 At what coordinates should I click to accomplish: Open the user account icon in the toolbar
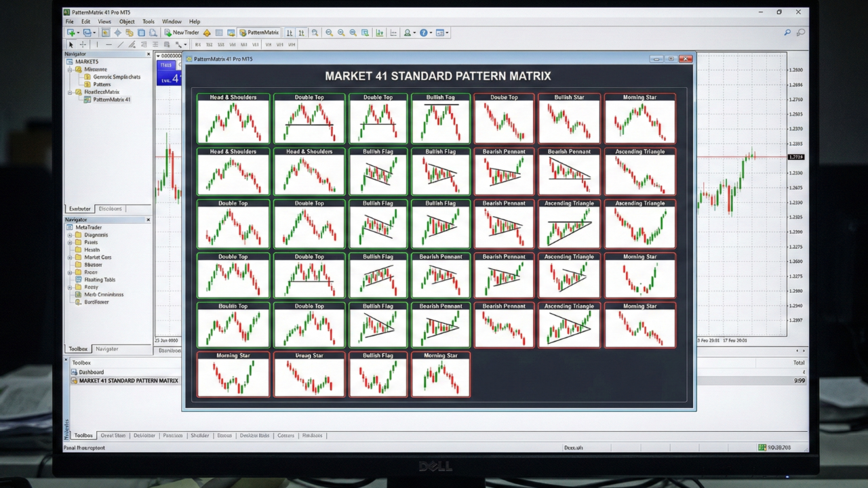point(407,33)
